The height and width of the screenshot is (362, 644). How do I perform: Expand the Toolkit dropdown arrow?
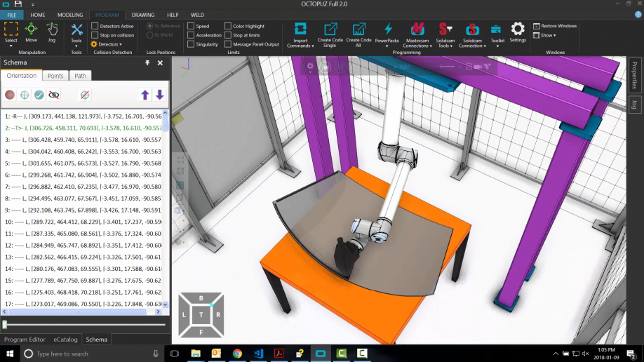pyautogui.click(x=497, y=46)
